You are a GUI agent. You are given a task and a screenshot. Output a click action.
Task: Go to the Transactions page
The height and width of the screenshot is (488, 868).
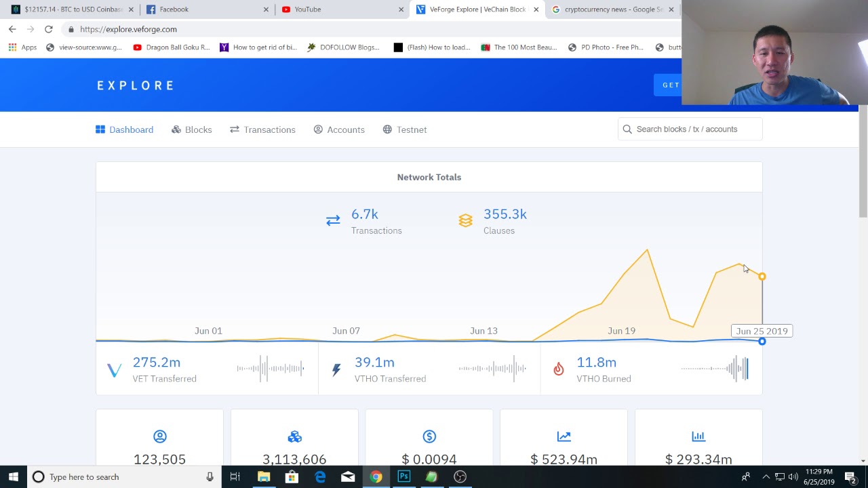tap(262, 129)
